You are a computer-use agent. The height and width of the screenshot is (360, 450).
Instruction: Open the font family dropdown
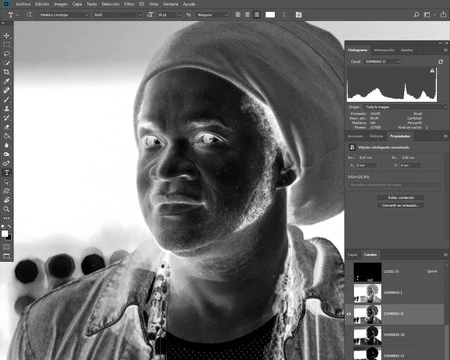click(64, 15)
